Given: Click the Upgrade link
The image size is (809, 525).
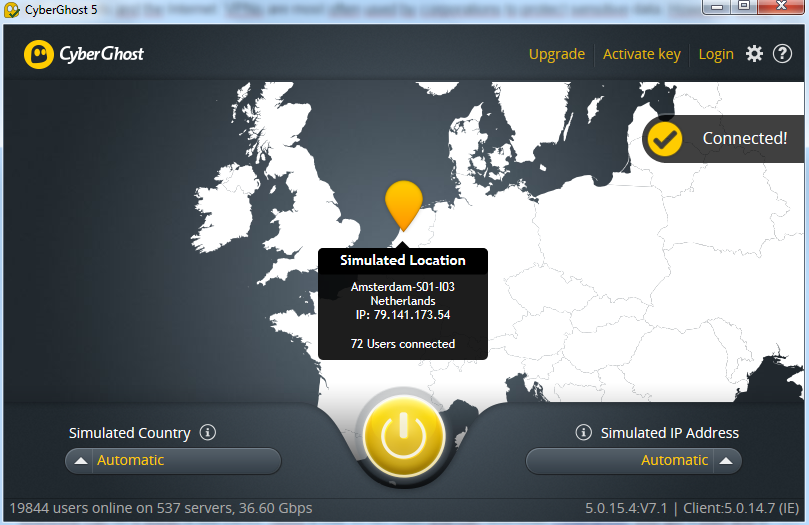Looking at the screenshot, I should [557, 54].
